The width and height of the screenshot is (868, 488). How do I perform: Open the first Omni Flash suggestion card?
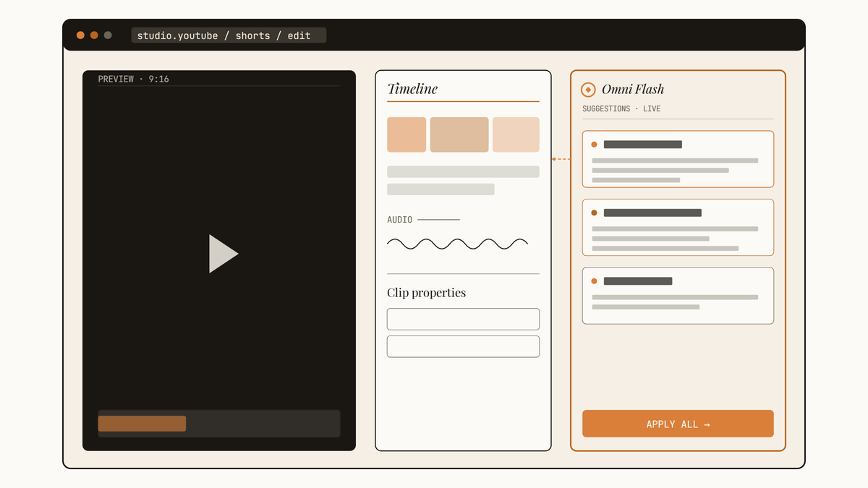coord(678,159)
